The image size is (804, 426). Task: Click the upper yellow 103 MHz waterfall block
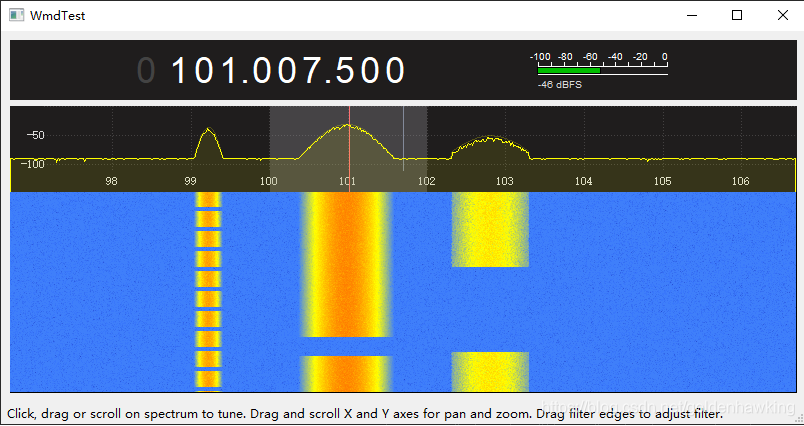coord(490,230)
